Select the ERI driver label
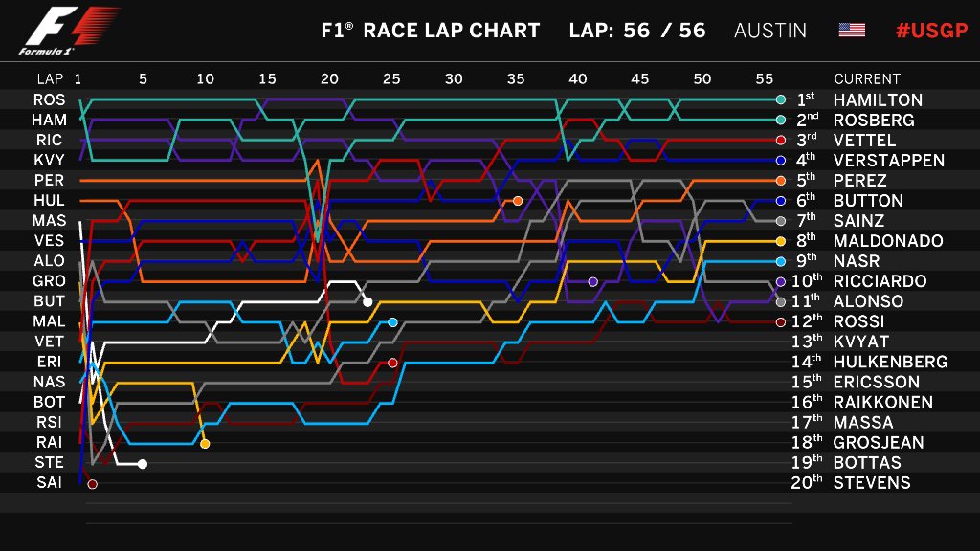This screenshot has height=551, width=980. coord(50,361)
